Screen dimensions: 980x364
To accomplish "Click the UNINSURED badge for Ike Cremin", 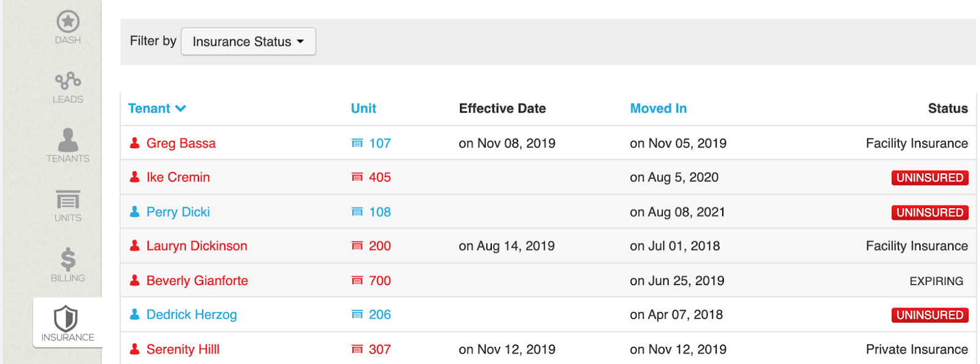I will [x=929, y=178].
